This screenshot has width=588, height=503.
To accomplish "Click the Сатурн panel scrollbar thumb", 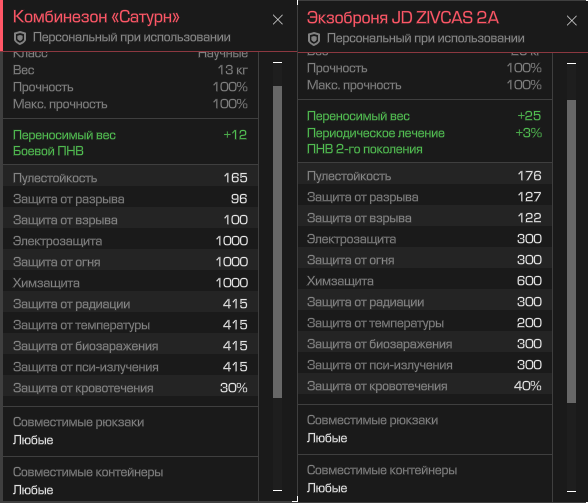I will 278,242.
